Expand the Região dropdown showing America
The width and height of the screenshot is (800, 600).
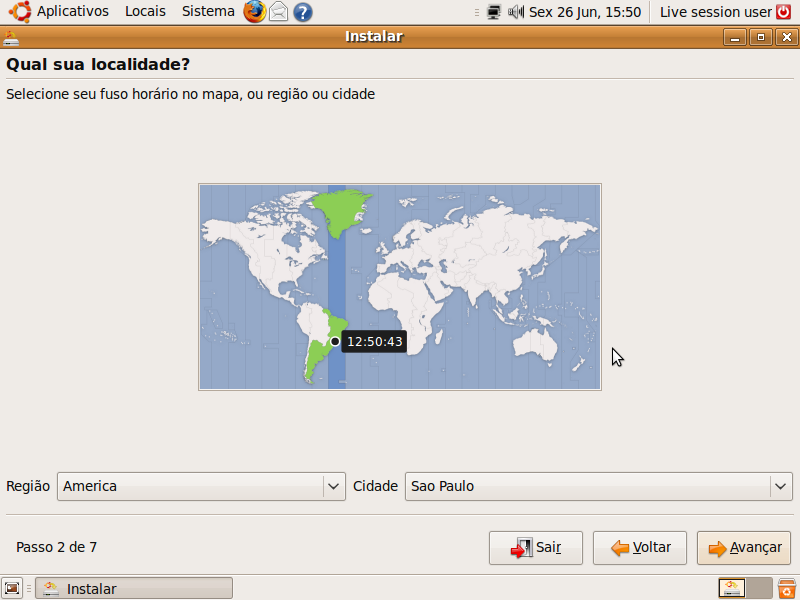(201, 486)
